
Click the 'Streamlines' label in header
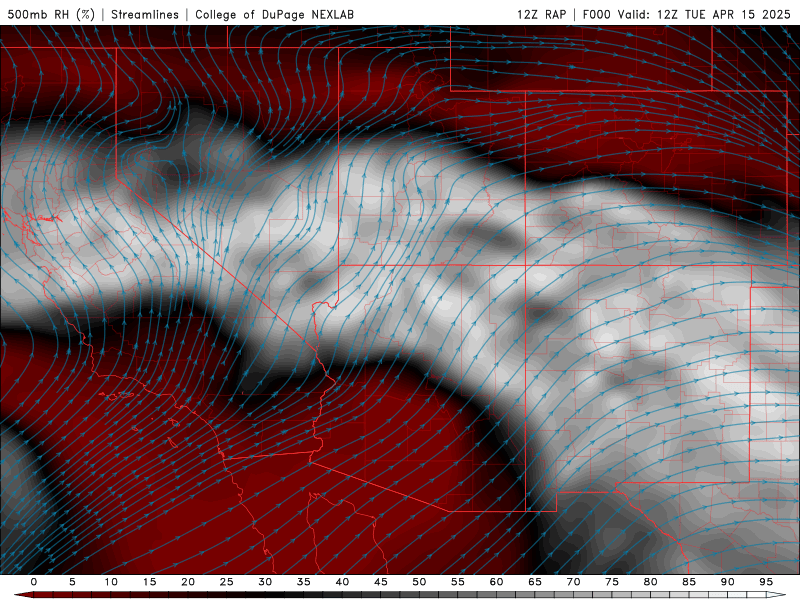click(145, 14)
